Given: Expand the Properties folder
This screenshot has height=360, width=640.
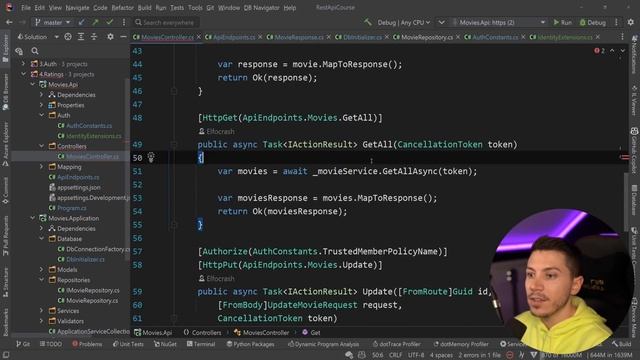Looking at the screenshot, I should [42, 105].
